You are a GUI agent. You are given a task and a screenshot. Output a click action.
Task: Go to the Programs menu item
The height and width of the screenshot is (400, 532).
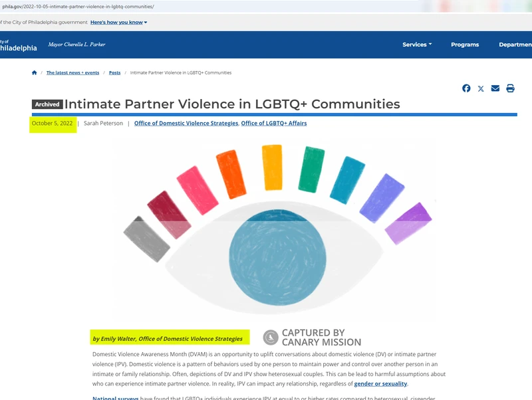(465, 45)
